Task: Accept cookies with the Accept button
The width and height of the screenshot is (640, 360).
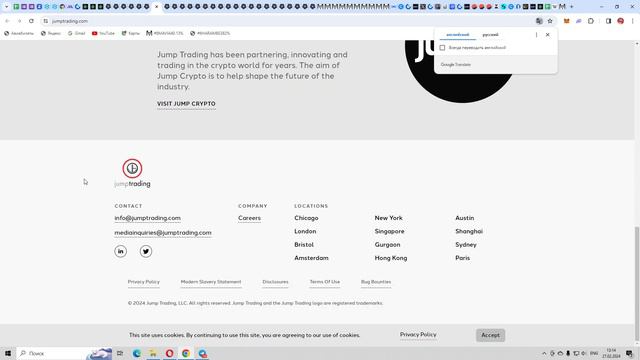Action: 490,335
